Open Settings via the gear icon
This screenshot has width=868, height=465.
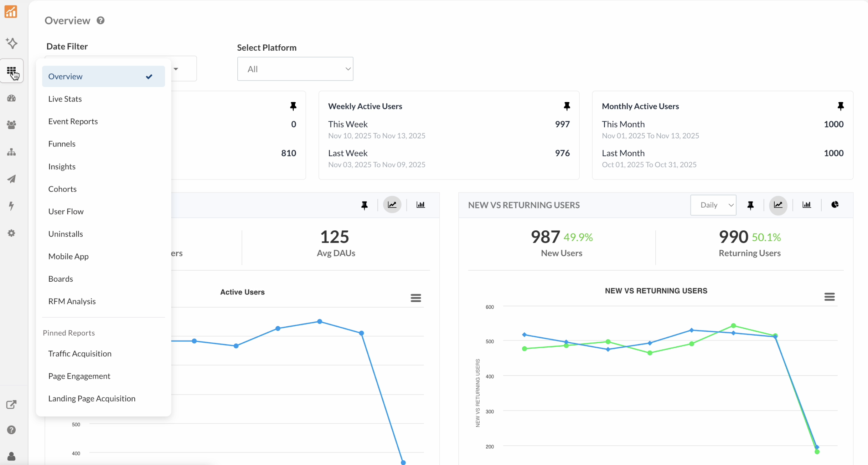coord(11,233)
